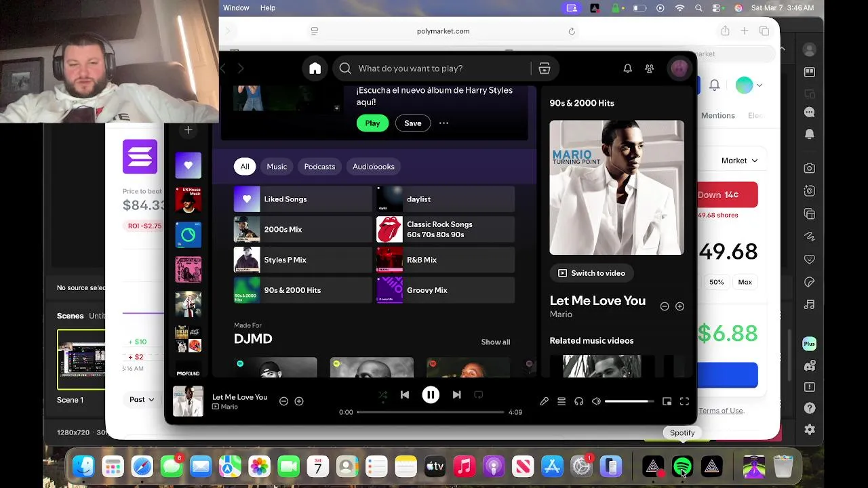Create playlist plus icon in Spotify sidebar
This screenshot has width=868, height=488.
point(189,130)
